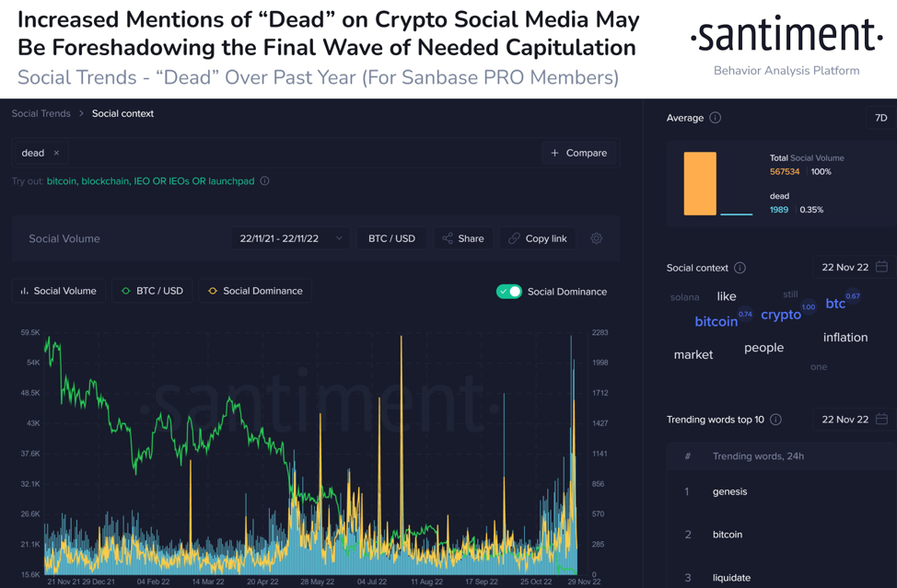Click the info icon beside suggested searches

[265, 181]
